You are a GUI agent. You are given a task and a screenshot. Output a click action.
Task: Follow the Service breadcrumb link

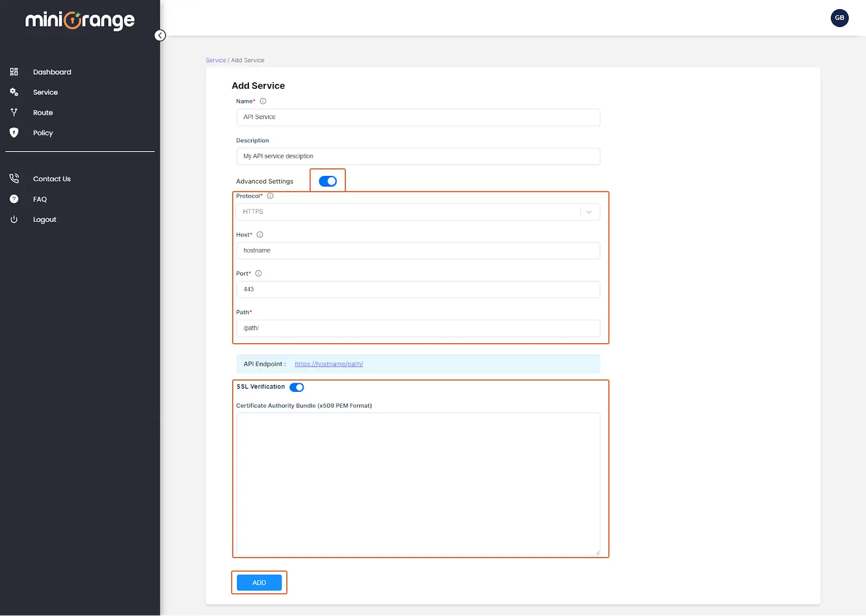point(215,60)
